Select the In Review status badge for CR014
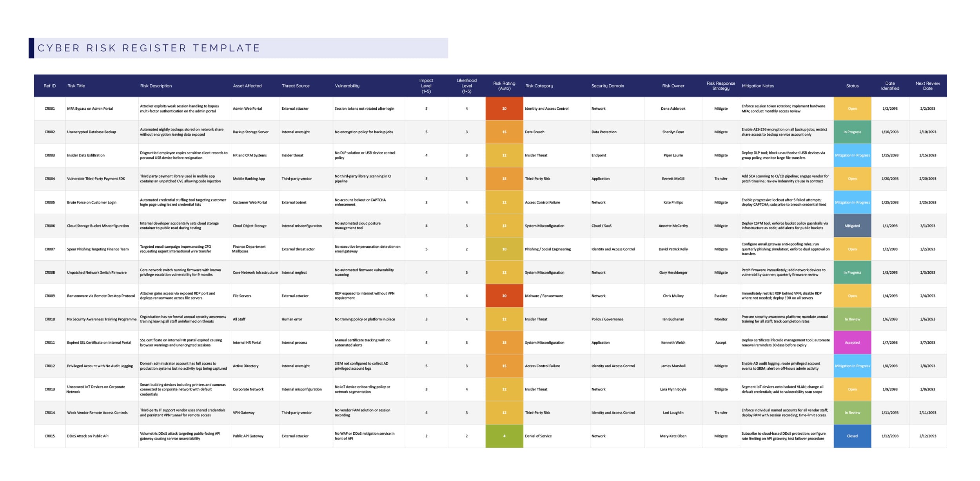The width and height of the screenshot is (980, 481). [x=852, y=412]
